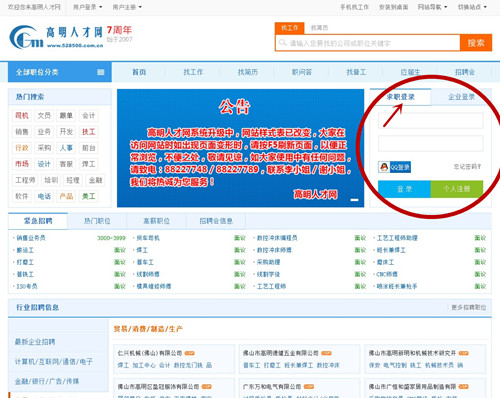Screen dimensions: 500x398
Task: Open 招聘会 in navigation bar
Action: pos(465,72)
